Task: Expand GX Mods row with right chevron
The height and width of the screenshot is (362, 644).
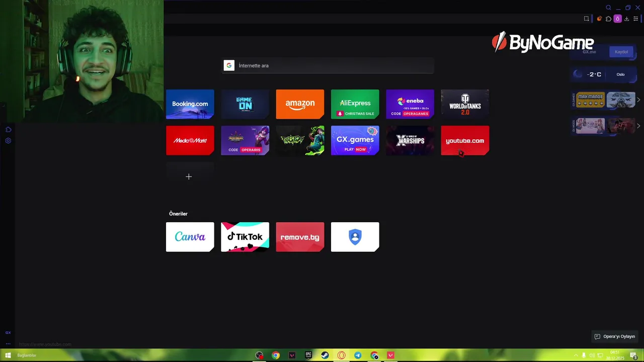Action: (638, 126)
